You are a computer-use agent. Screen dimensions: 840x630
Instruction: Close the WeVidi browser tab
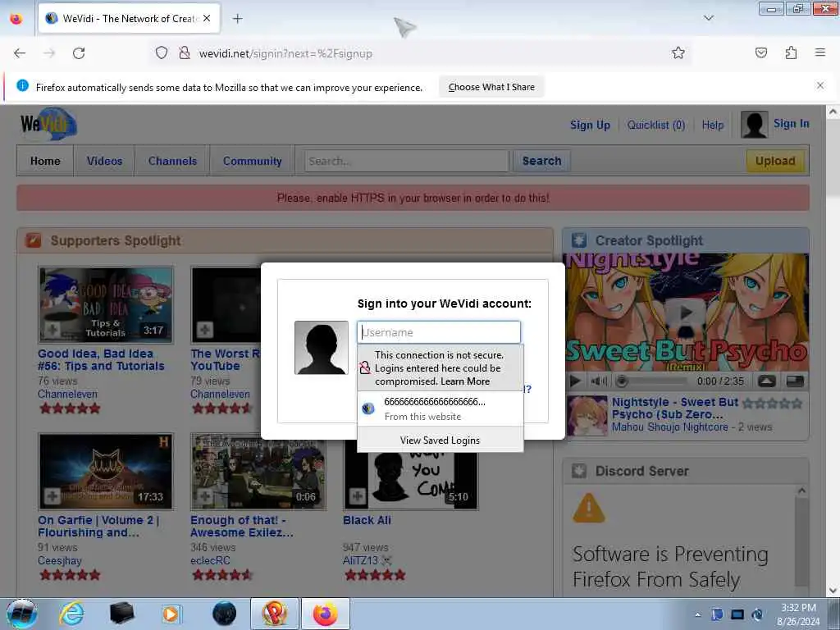(x=207, y=18)
